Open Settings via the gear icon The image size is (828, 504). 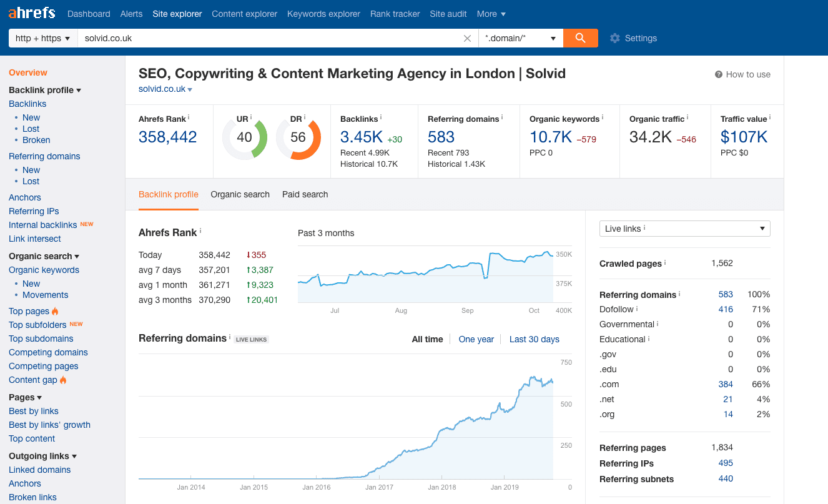tap(615, 38)
